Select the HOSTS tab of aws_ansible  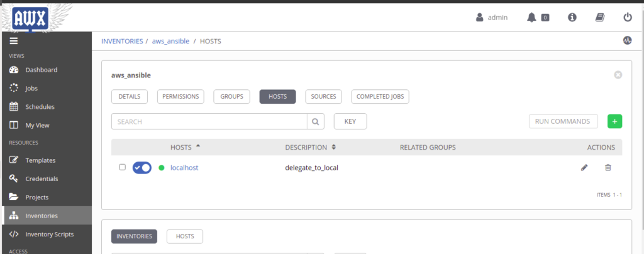(277, 96)
